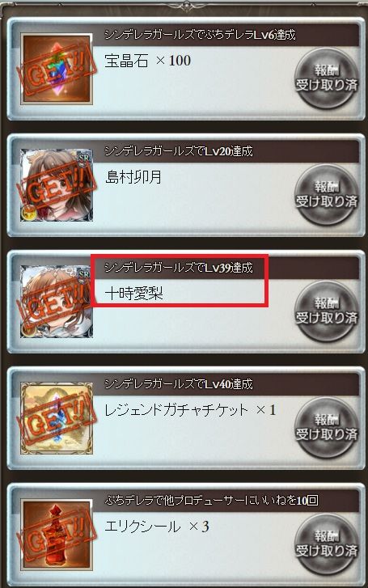Click 報酬受け取り済 button for 島村卯月 reward
Viewport: 368px width, 588px height.
(x=327, y=195)
